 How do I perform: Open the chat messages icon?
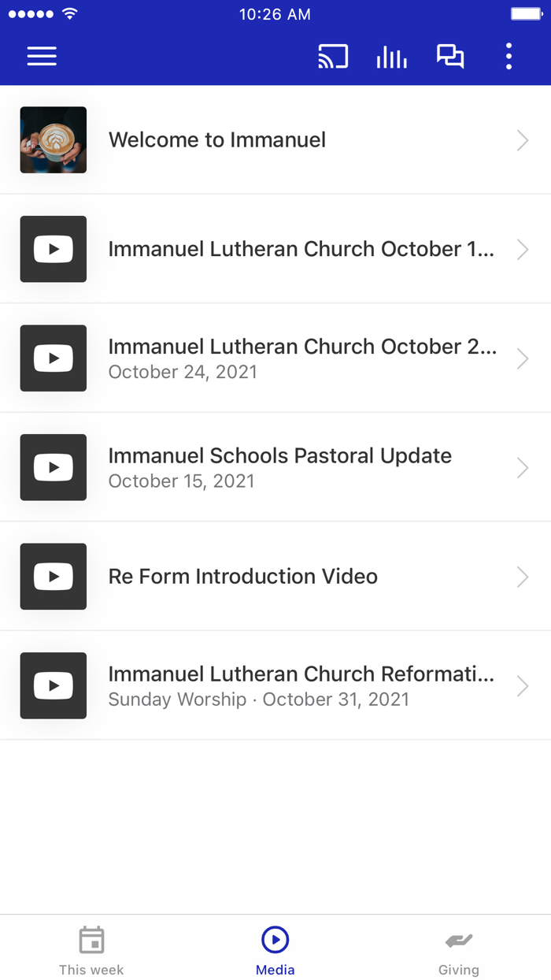coord(449,56)
